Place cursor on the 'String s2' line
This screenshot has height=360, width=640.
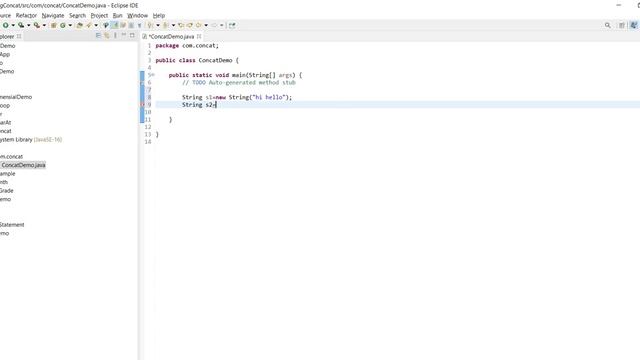(x=199, y=104)
